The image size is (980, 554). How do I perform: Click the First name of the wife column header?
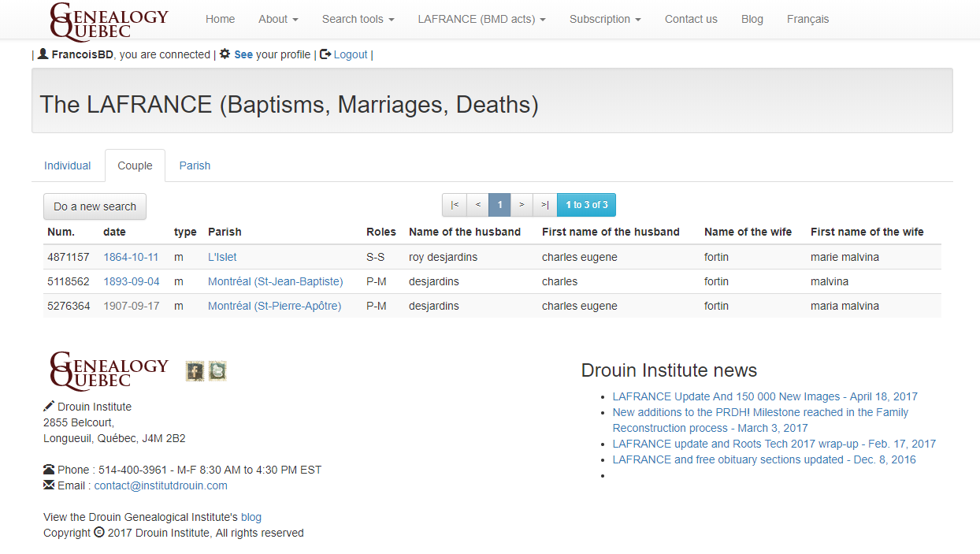[x=867, y=232]
